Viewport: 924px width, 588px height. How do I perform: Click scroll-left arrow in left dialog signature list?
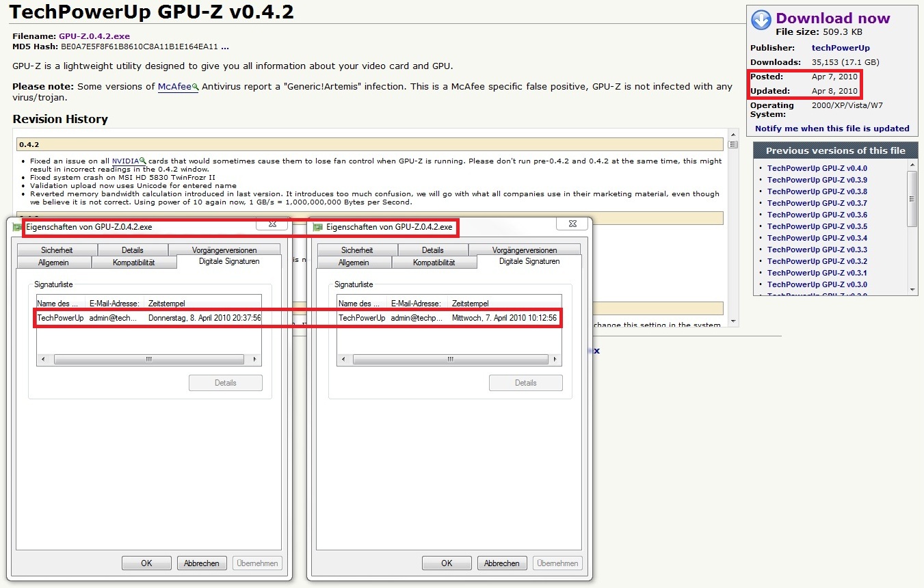pos(42,359)
